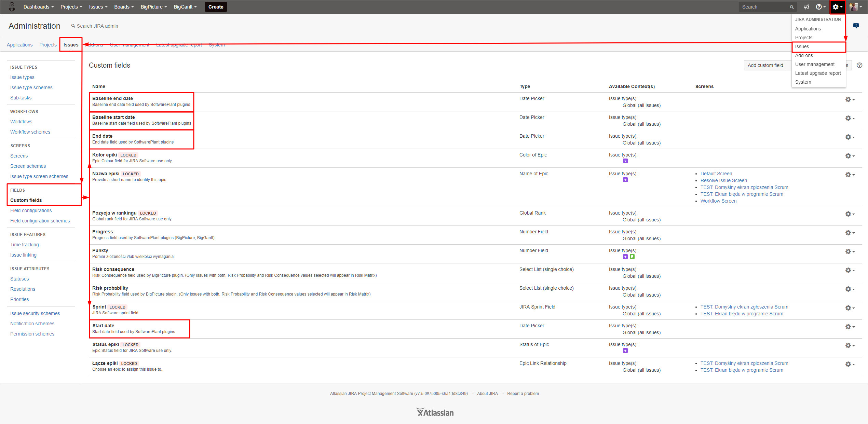Click the JIRA logo avatar icon
868x424 pixels.
point(12,7)
